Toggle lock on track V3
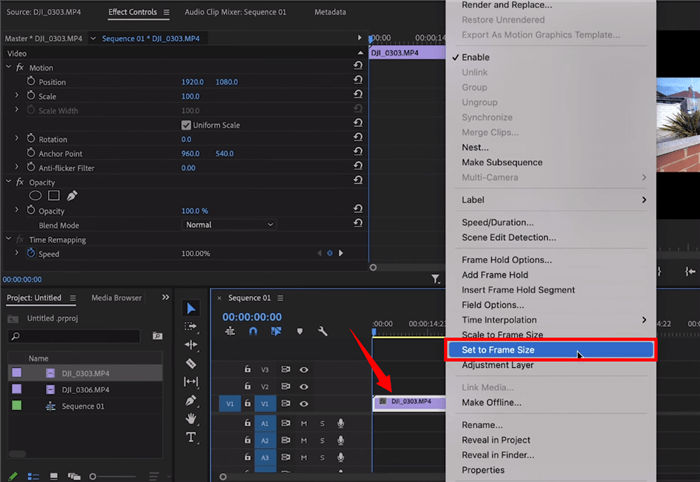The image size is (700, 482). pos(247,369)
